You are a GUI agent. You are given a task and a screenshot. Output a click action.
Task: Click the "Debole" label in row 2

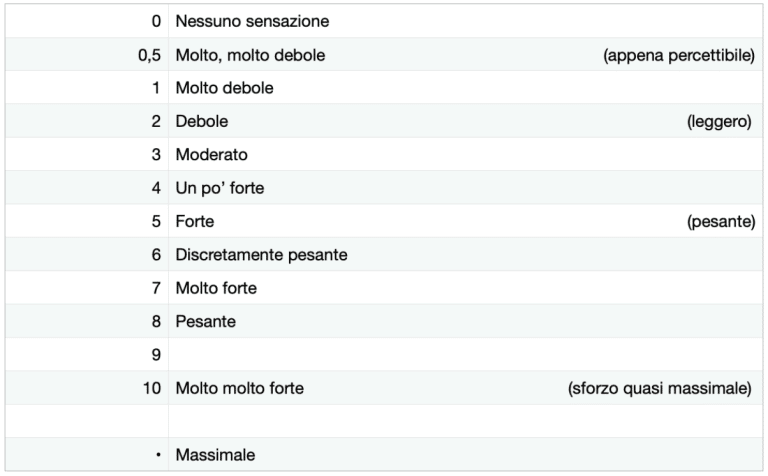(202, 121)
